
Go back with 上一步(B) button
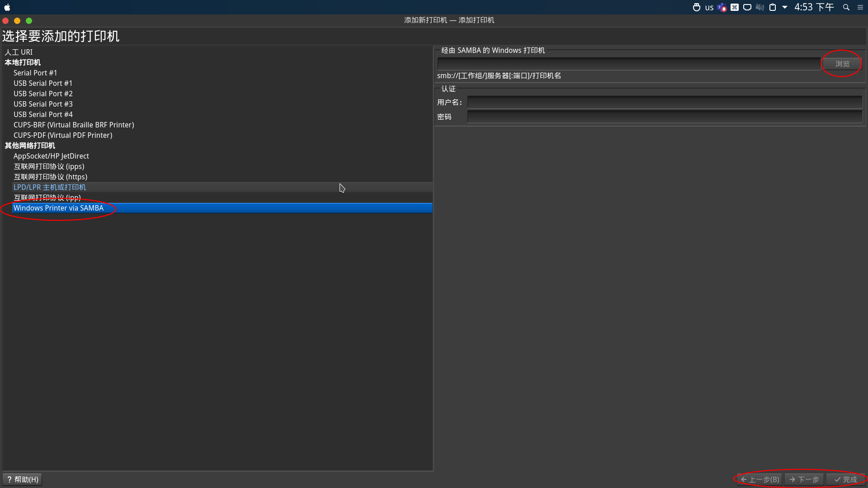[x=759, y=479]
